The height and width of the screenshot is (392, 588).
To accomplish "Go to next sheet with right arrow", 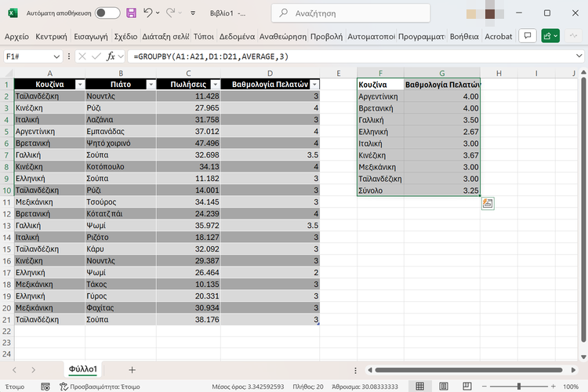I will [34, 370].
